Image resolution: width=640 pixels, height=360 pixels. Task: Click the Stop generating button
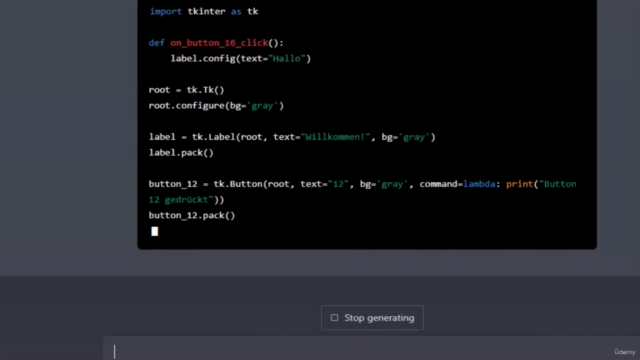click(x=372, y=318)
